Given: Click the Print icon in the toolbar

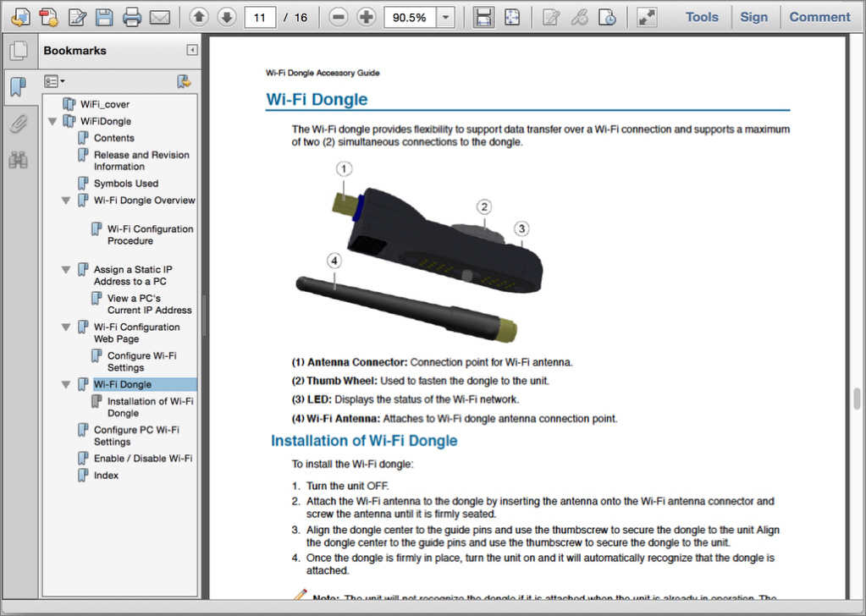Looking at the screenshot, I should (132, 17).
